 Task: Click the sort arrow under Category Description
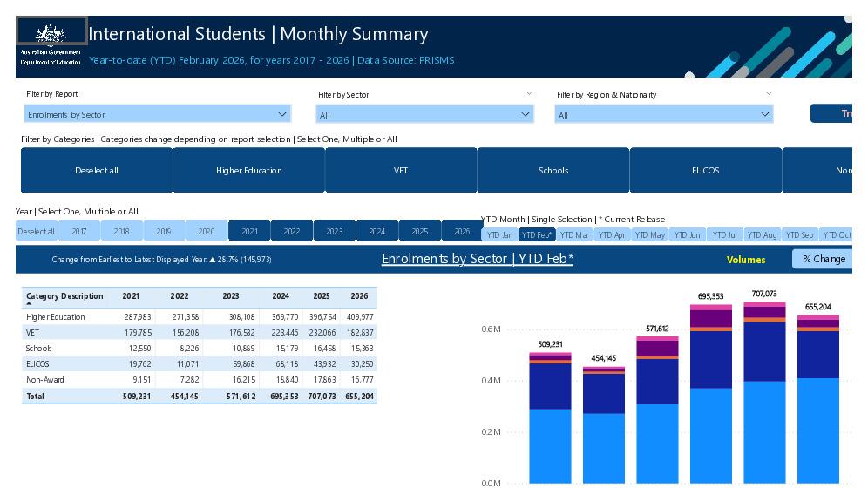coord(29,304)
